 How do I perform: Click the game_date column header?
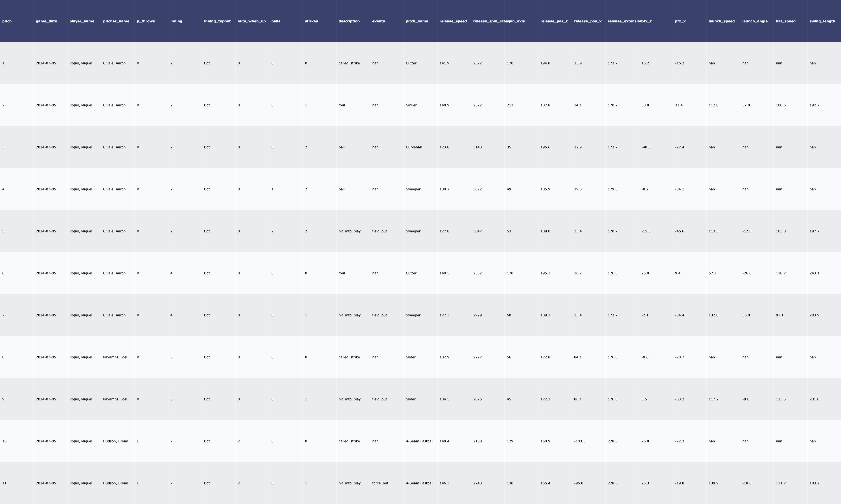[46, 21]
